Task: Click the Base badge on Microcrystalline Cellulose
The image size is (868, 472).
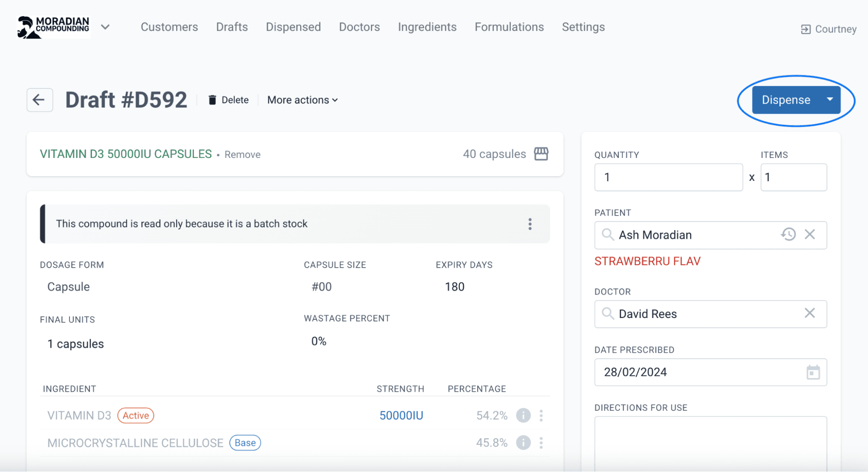Action: 245,443
